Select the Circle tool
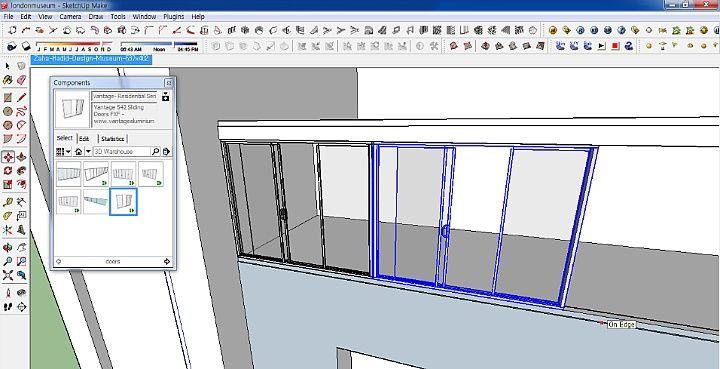 7,111
